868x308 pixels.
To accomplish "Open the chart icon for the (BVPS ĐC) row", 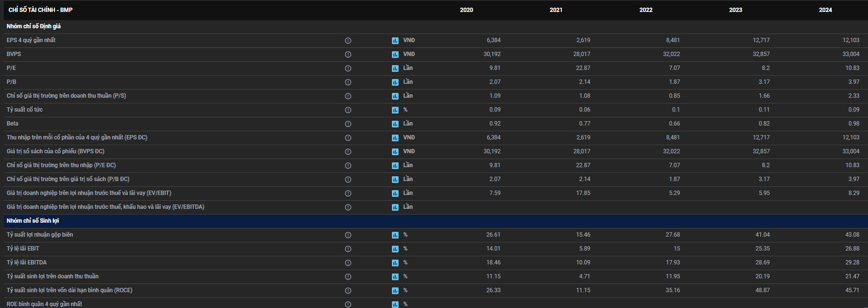I will [395, 152].
